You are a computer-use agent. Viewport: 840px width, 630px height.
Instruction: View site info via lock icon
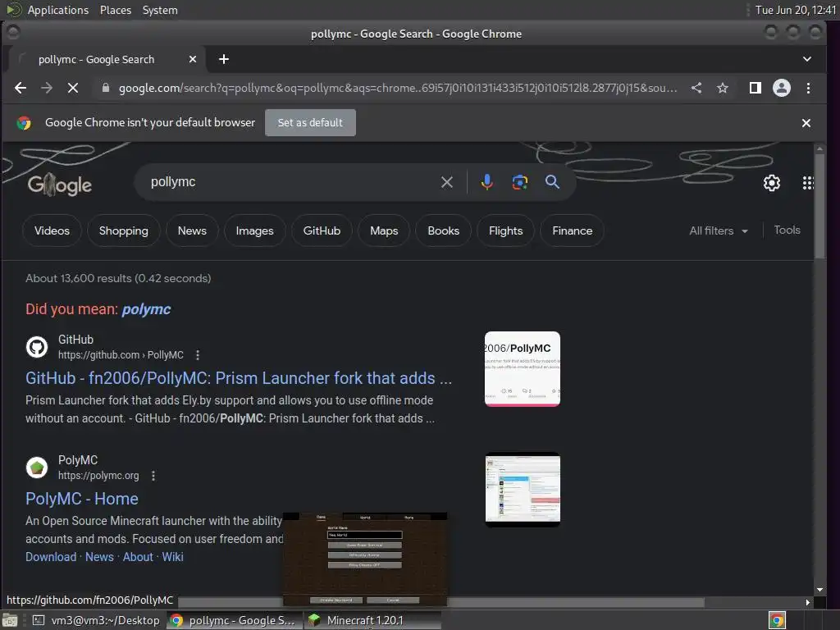pos(106,88)
